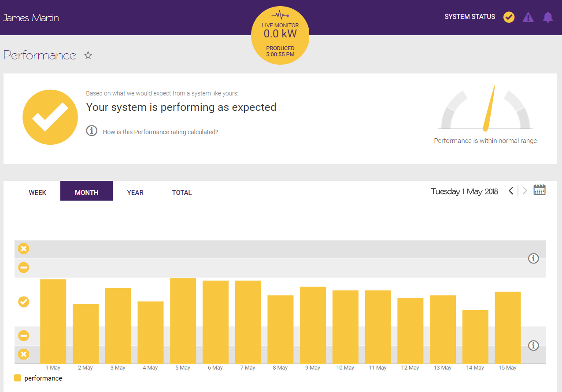Click the lower chart info icon
Viewport: 562px width, 392px height.
point(533,345)
